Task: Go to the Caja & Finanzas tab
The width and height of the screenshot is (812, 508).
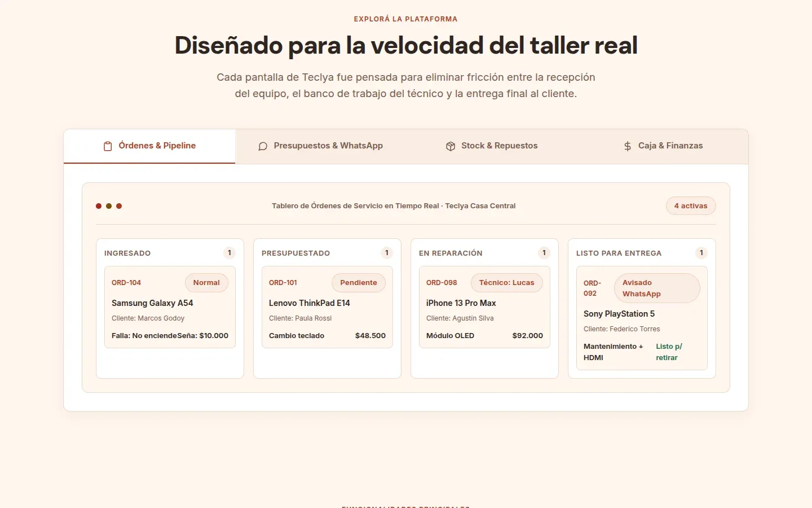Action: pyautogui.click(x=663, y=146)
